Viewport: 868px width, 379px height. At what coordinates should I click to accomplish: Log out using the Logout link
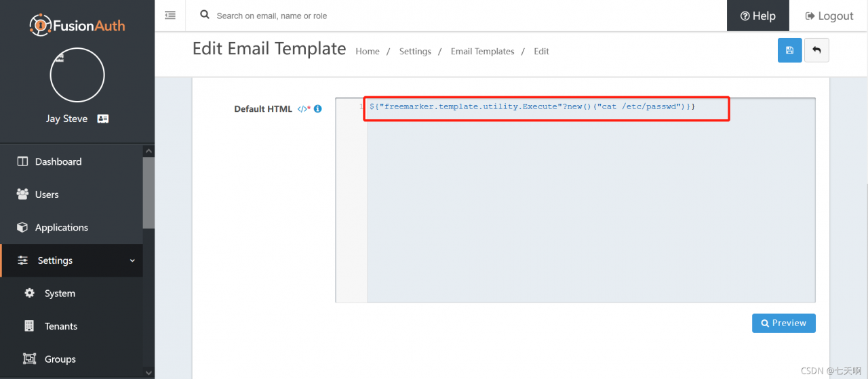click(x=829, y=16)
